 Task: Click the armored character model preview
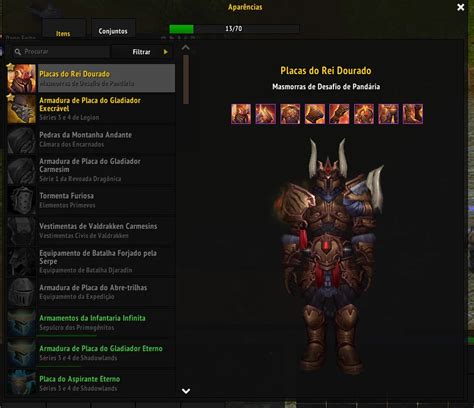pos(328,257)
